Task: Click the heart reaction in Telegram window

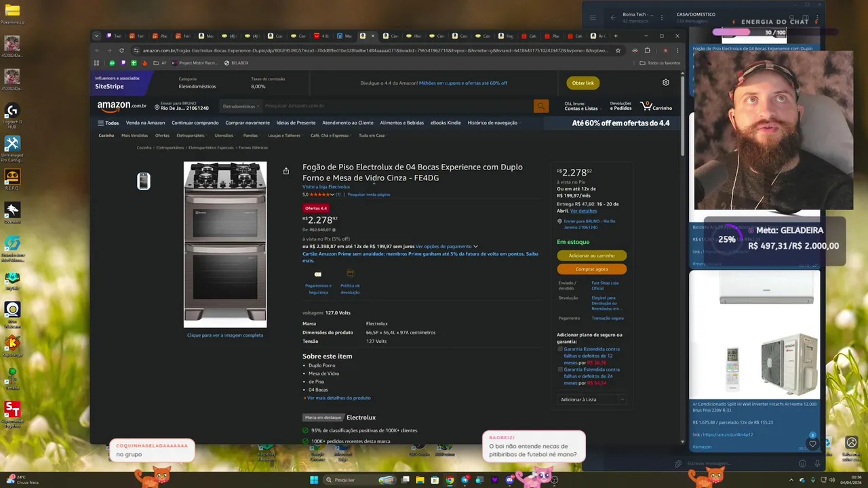Action: (812, 444)
